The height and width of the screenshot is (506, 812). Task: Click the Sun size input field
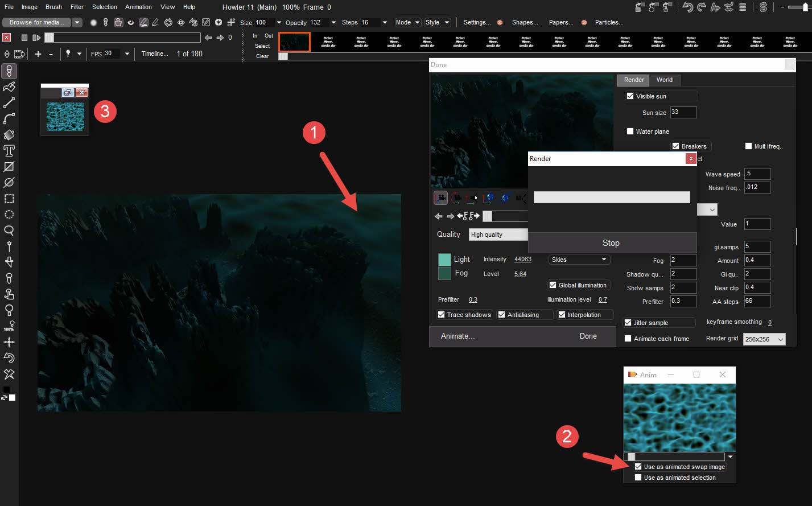(683, 112)
